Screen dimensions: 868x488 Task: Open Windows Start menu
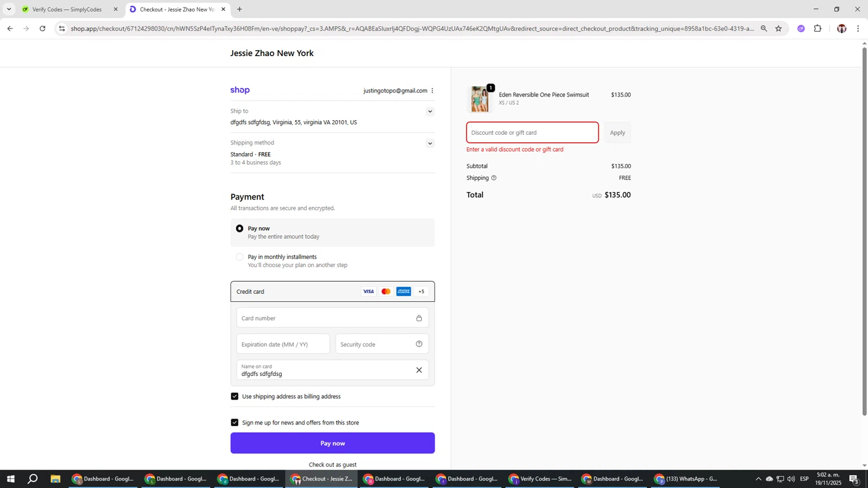click(10, 479)
